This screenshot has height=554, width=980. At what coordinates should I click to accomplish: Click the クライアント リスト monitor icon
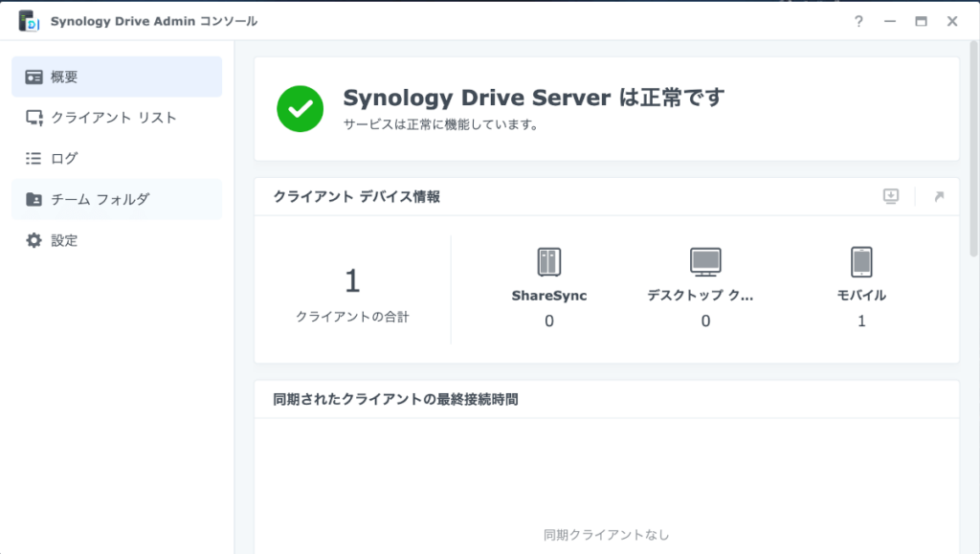coord(33,118)
